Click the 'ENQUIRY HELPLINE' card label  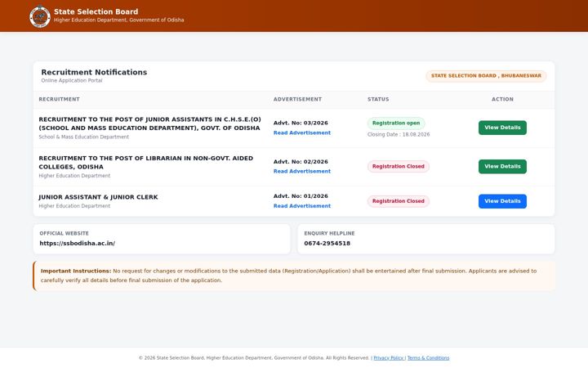329,233
